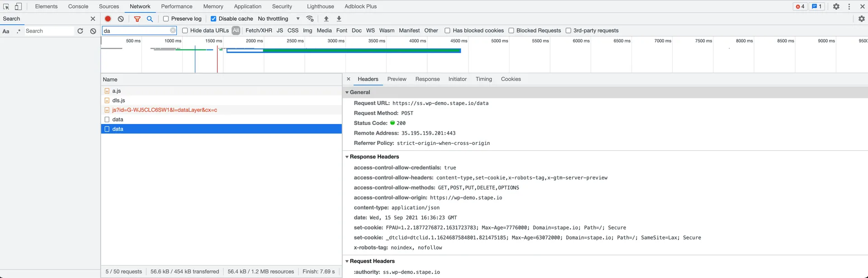Image resolution: width=868 pixels, height=278 pixels.
Task: Filter requests by Fetch/XHR type
Action: click(259, 30)
